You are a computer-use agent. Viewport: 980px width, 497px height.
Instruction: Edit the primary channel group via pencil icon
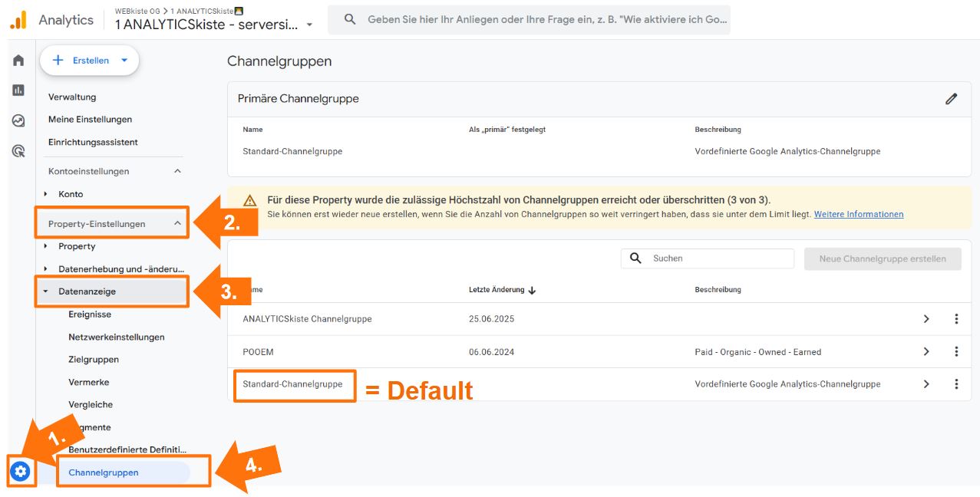[x=952, y=99]
